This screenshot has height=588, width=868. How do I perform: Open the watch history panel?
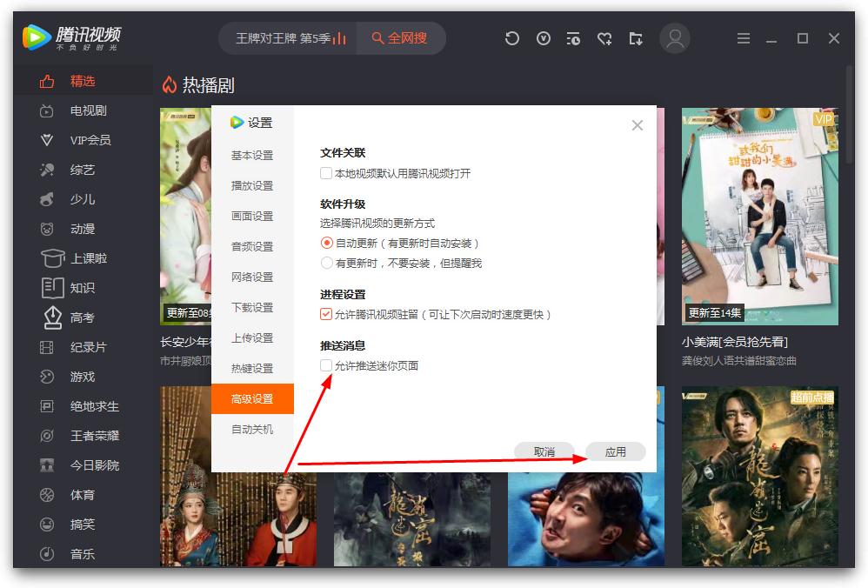[573, 38]
